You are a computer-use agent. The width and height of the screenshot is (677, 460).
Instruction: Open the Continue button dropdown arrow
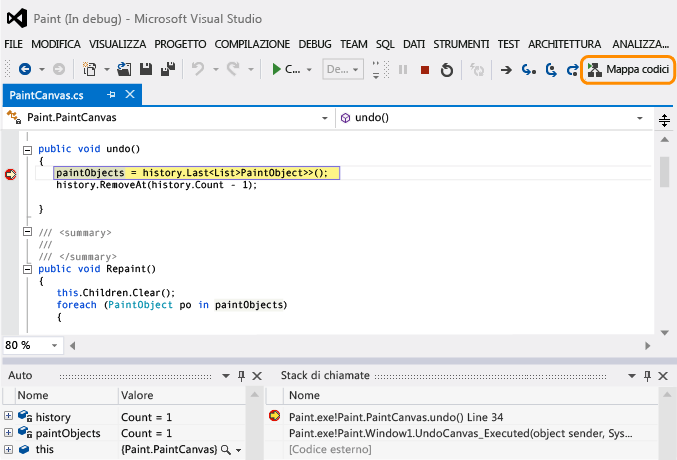pyautogui.click(x=309, y=70)
